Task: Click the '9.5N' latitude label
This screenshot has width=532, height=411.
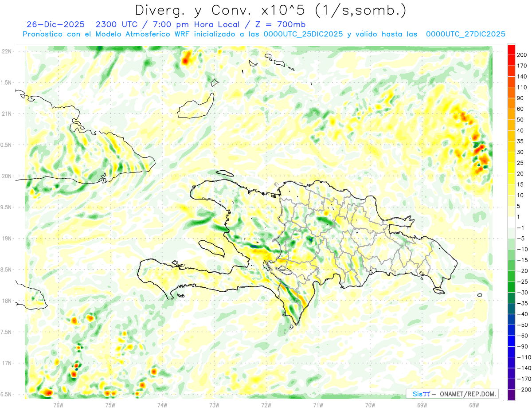Action: (6, 207)
